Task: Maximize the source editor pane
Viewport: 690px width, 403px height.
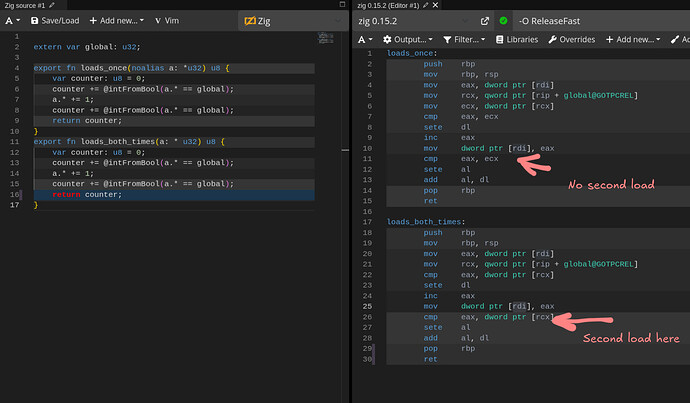Action: pyautogui.click(x=341, y=5)
